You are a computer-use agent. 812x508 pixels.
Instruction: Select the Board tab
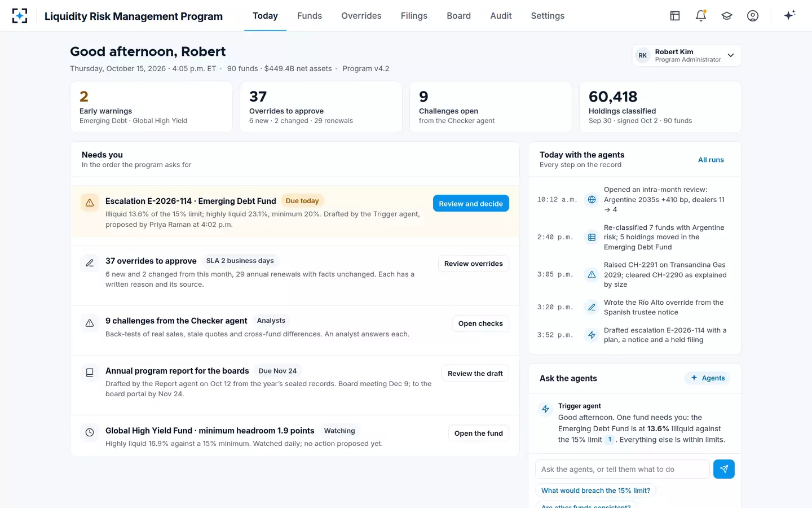tap(458, 16)
